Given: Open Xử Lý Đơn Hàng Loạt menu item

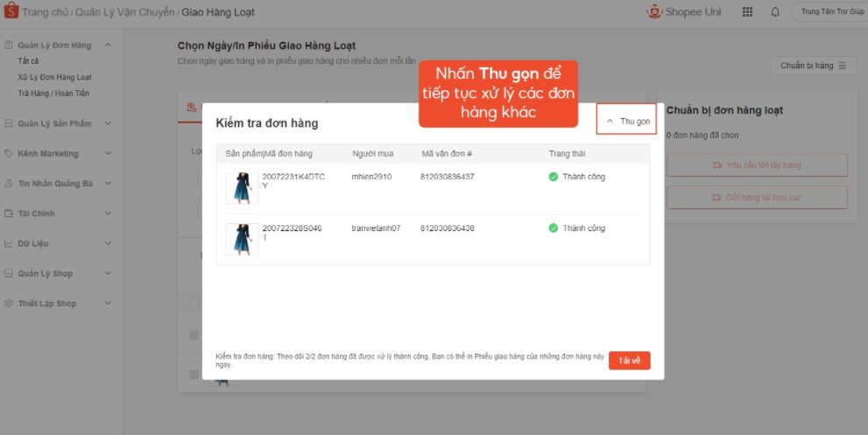Looking at the screenshot, I should click(x=54, y=77).
